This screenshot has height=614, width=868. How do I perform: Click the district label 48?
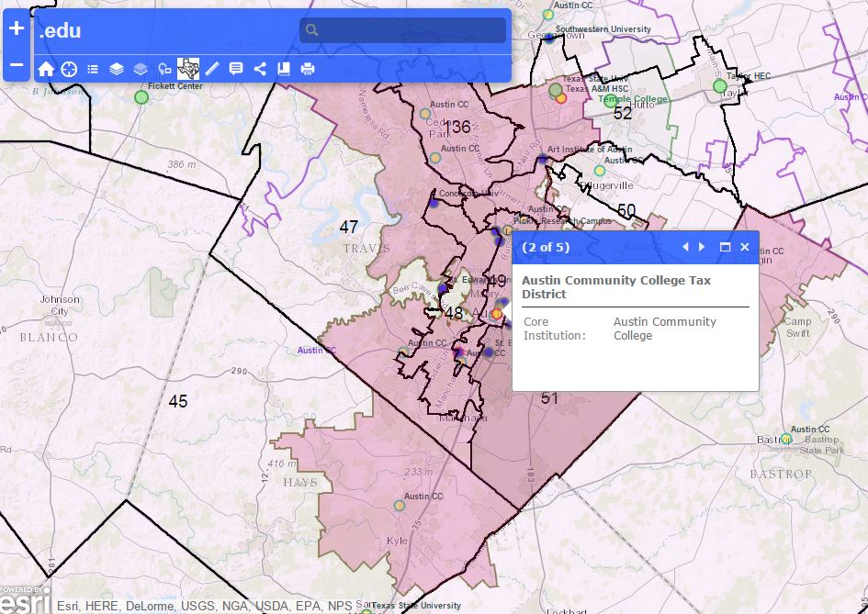[454, 313]
